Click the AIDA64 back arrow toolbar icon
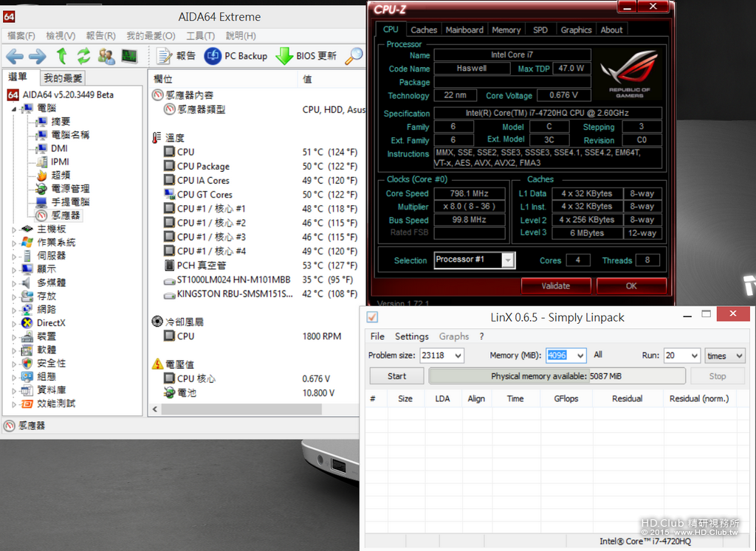Screen dimensions: 756x551 point(15,56)
